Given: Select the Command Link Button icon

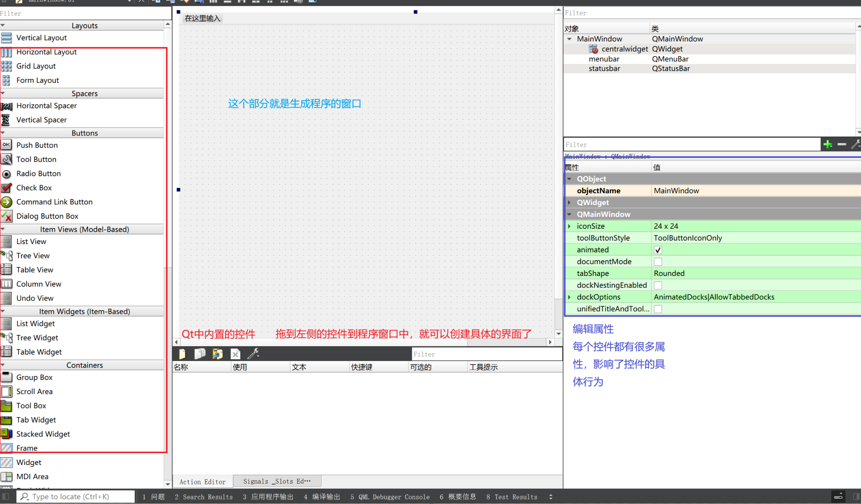Looking at the screenshot, I should (6, 202).
